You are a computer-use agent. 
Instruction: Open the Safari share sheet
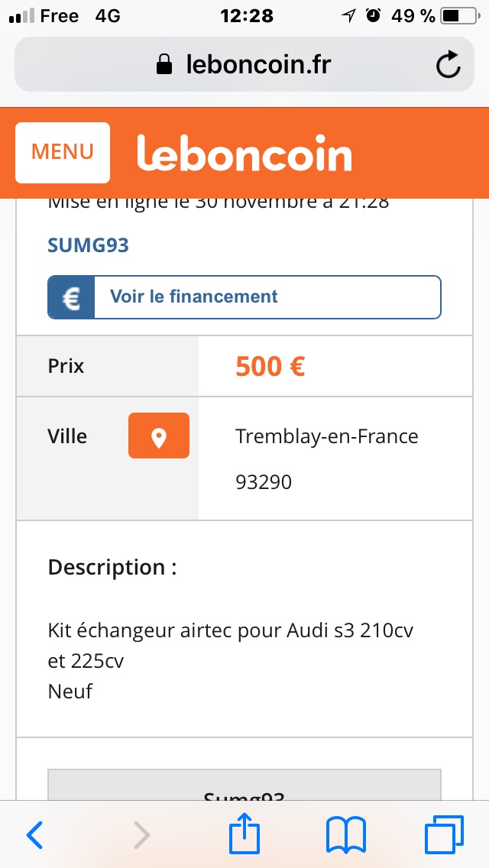click(x=245, y=834)
